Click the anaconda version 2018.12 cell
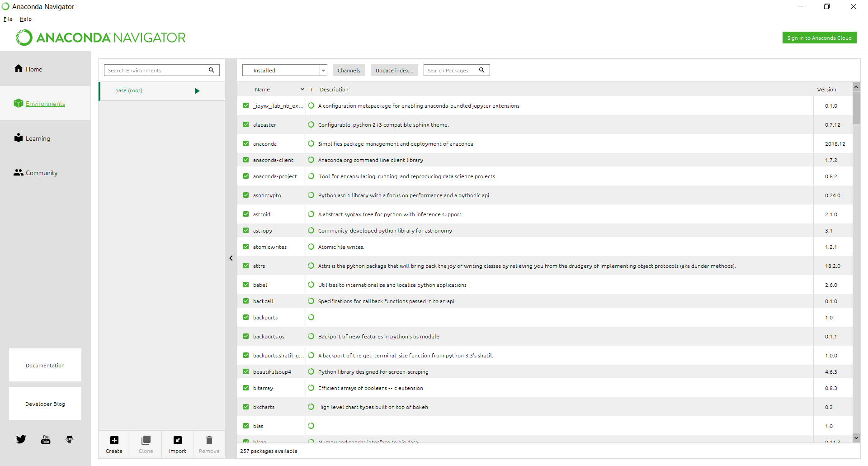 (833, 143)
